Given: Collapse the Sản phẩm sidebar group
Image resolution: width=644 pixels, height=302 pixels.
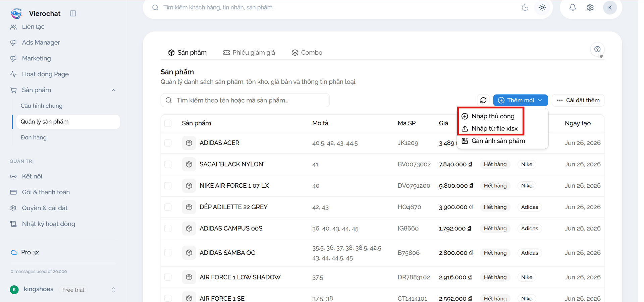Looking at the screenshot, I should coord(113,90).
